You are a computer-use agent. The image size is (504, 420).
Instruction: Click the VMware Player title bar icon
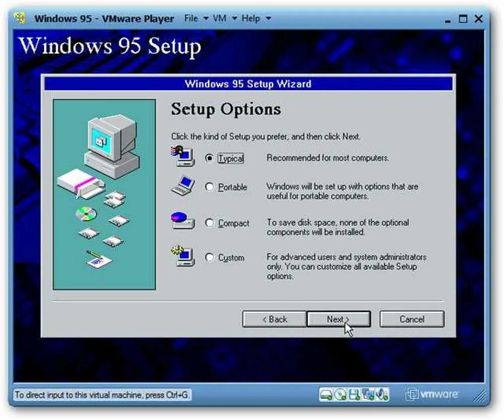[x=20, y=18]
